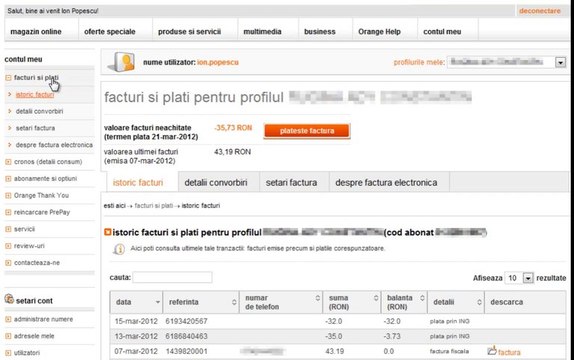Click the user avatar icon

pos(122,62)
